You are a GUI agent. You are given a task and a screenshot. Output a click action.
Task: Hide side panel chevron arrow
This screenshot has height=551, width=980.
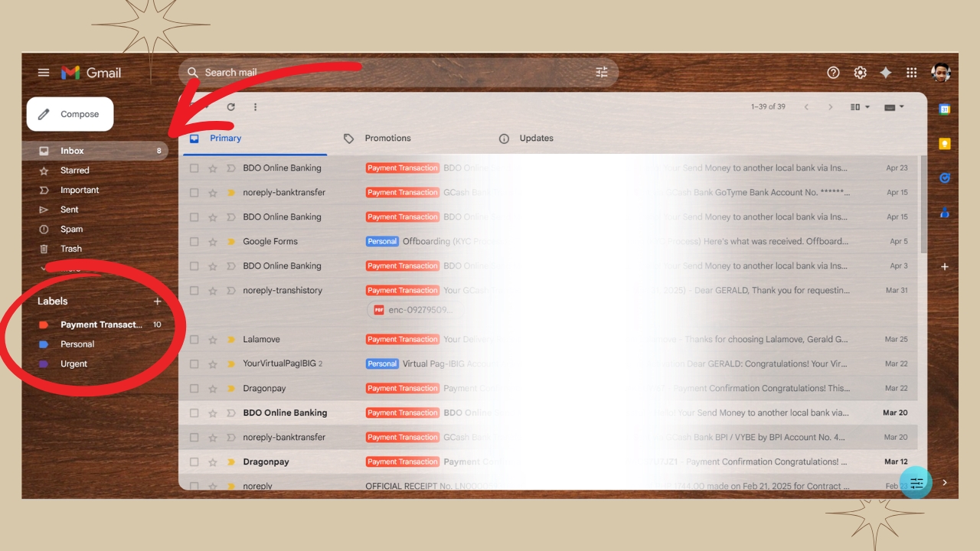click(x=945, y=482)
